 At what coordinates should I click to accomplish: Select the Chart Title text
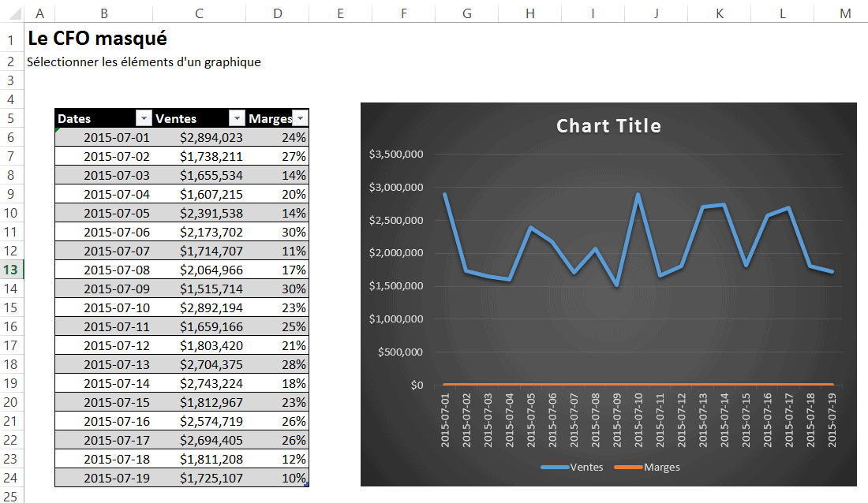click(608, 126)
